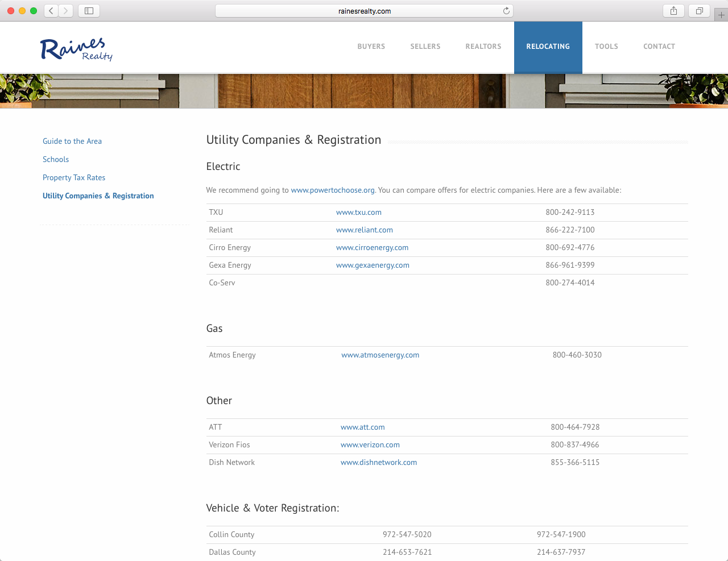Visit www.powertochoose.org link
The image size is (728, 561).
pos(333,190)
